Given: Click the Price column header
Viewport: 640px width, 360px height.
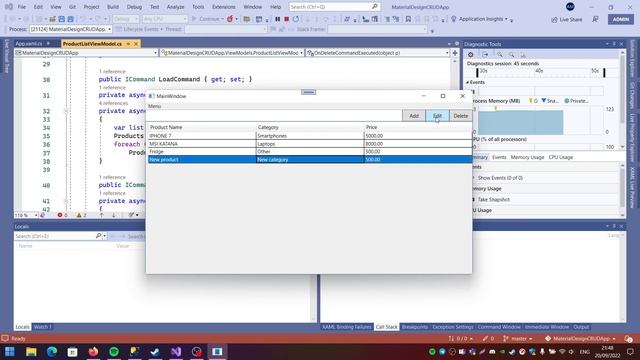Looking at the screenshot, I should [x=418, y=127].
